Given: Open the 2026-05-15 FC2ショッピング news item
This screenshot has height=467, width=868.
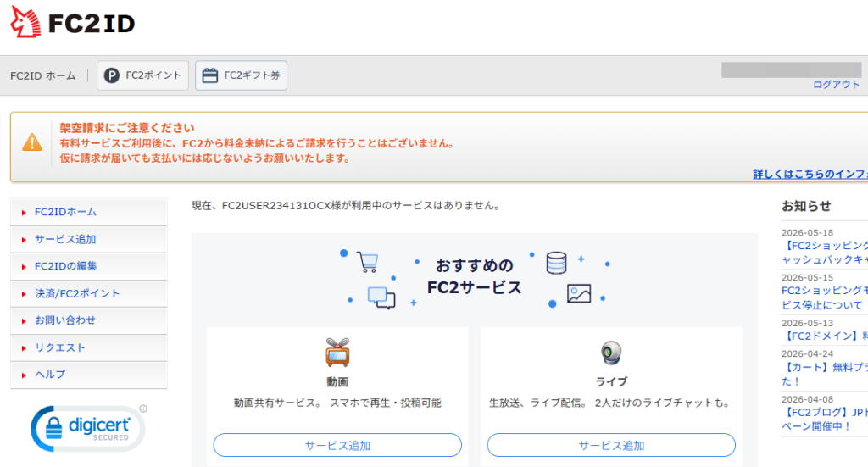Looking at the screenshot, I should click(825, 297).
